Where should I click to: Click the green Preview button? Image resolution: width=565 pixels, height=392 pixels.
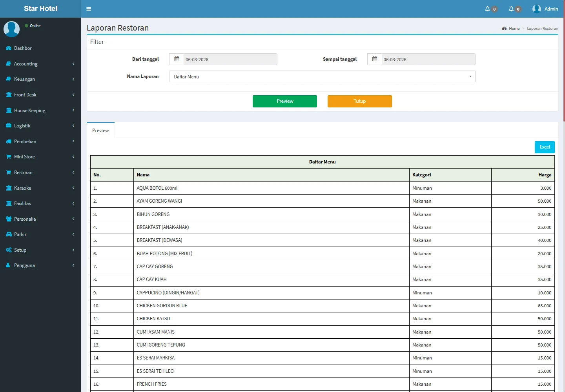pos(284,101)
